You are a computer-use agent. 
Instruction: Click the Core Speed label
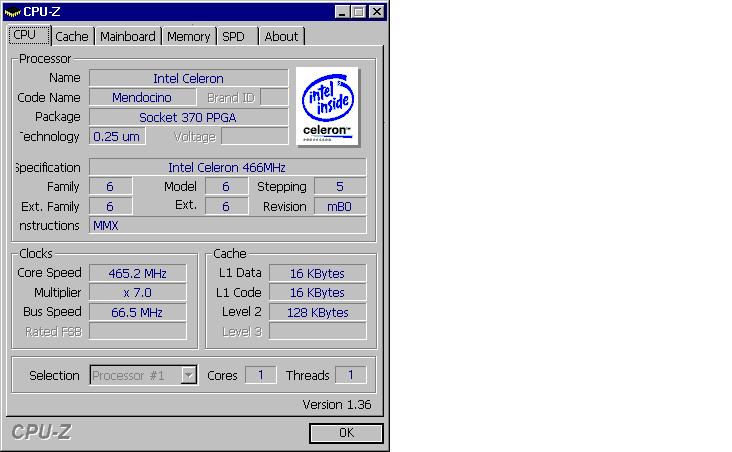(49, 273)
